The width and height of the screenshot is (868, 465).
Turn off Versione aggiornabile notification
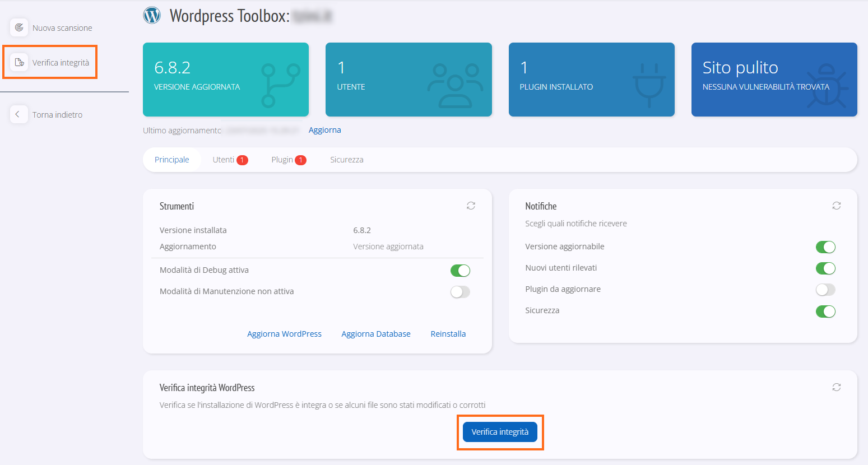(x=825, y=247)
